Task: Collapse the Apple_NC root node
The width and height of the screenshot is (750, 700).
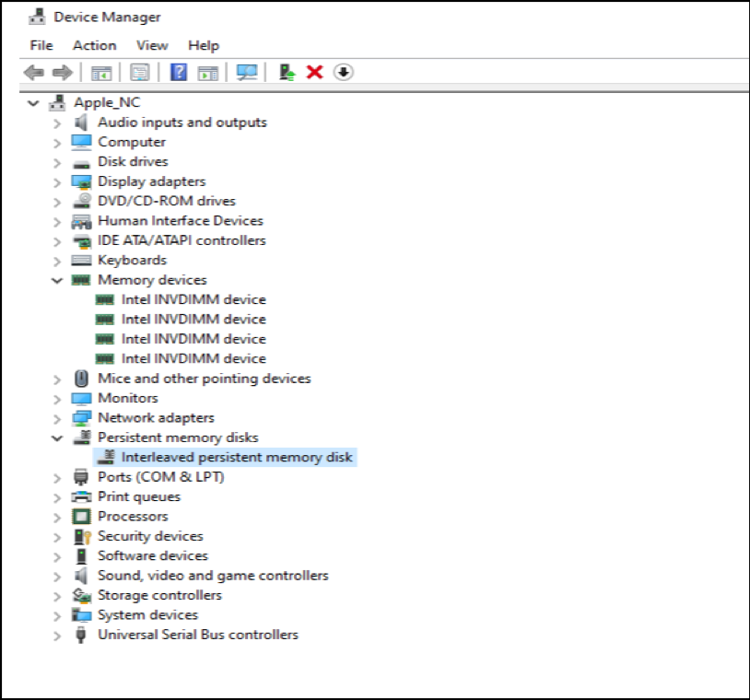Action: tap(33, 103)
